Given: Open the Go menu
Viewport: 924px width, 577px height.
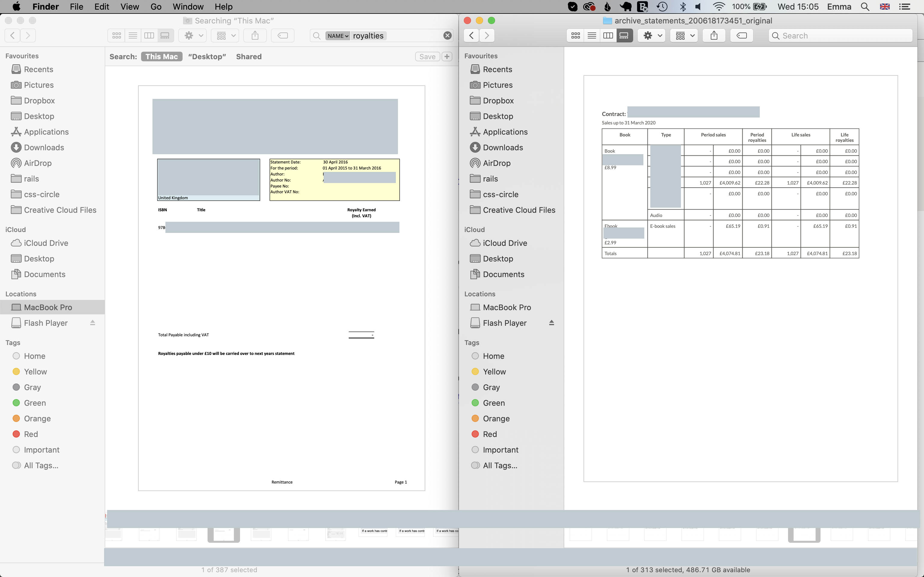Looking at the screenshot, I should (156, 7).
